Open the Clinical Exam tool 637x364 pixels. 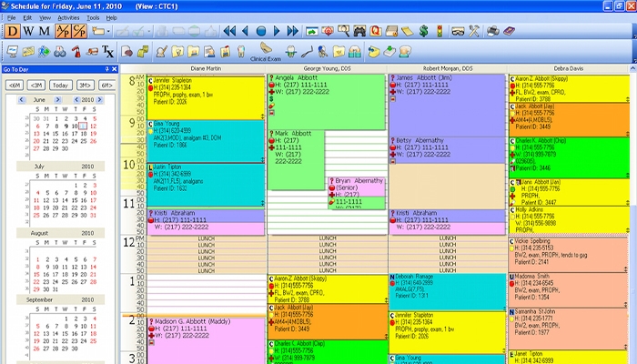pyautogui.click(x=263, y=50)
